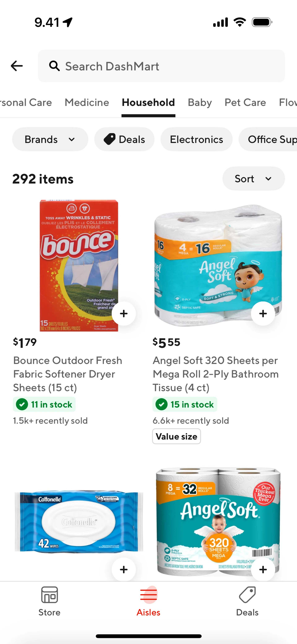Toggle the Office Supplies filter chip
Viewport: 297px width, 644px height.
(270, 139)
